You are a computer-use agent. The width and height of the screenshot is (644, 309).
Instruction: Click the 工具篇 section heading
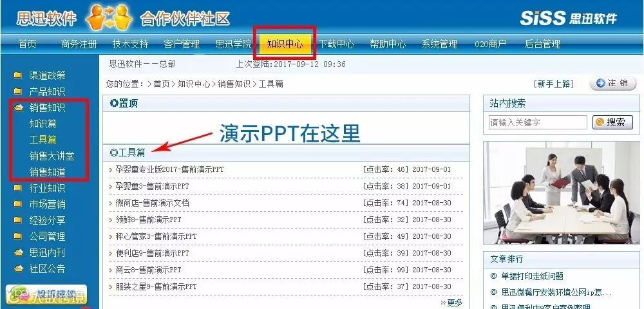coord(128,153)
